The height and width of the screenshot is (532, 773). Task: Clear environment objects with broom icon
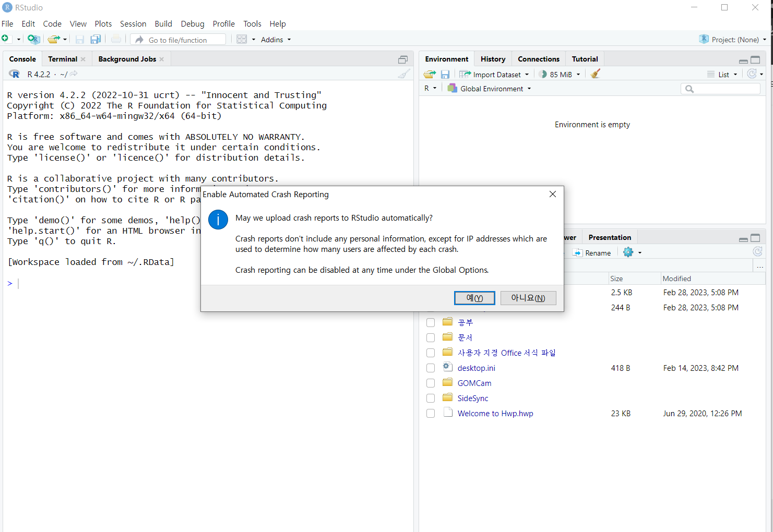[595, 74]
